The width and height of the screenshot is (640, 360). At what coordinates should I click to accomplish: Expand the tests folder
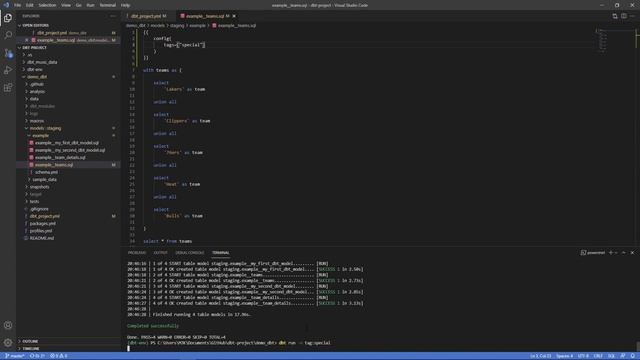pyautogui.click(x=34, y=202)
